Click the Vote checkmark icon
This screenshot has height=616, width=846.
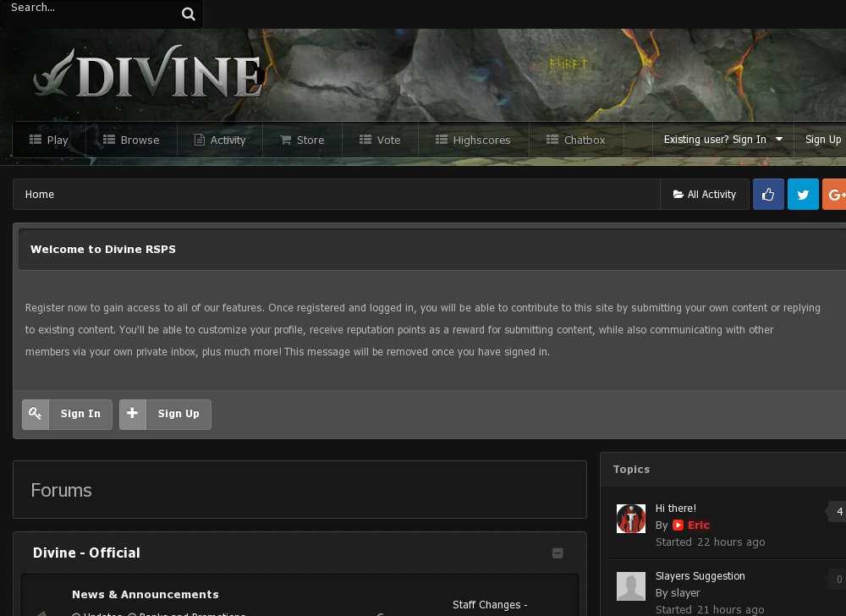coord(365,140)
